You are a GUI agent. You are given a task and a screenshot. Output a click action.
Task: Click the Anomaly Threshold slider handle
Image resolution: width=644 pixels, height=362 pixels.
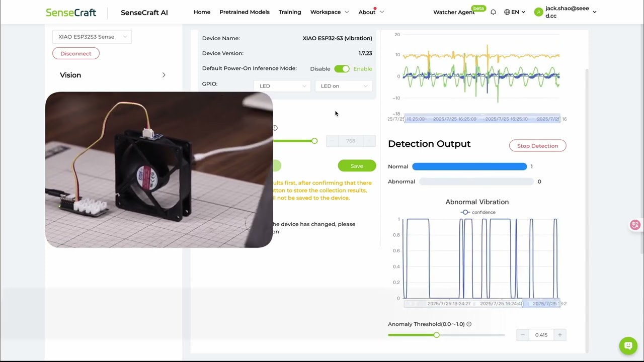coord(436,335)
